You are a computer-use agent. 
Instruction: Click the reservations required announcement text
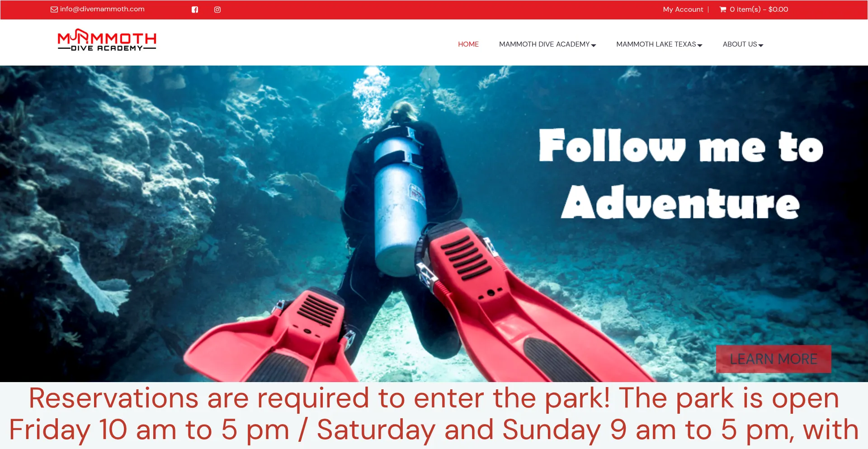tap(434, 414)
